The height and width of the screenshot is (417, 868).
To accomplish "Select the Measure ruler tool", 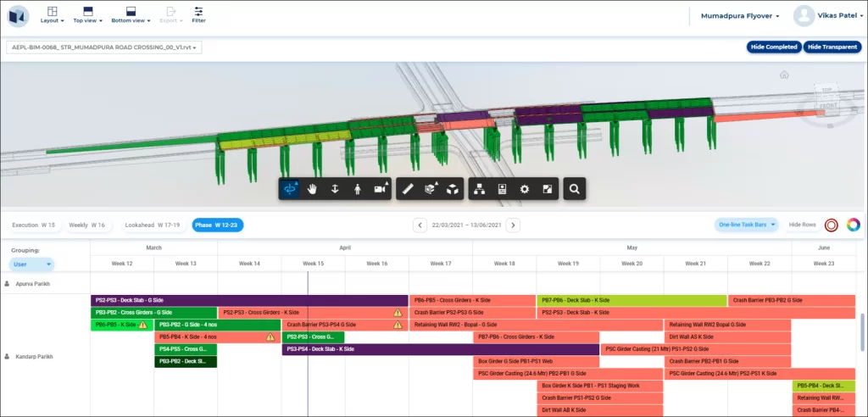I will tap(408, 189).
